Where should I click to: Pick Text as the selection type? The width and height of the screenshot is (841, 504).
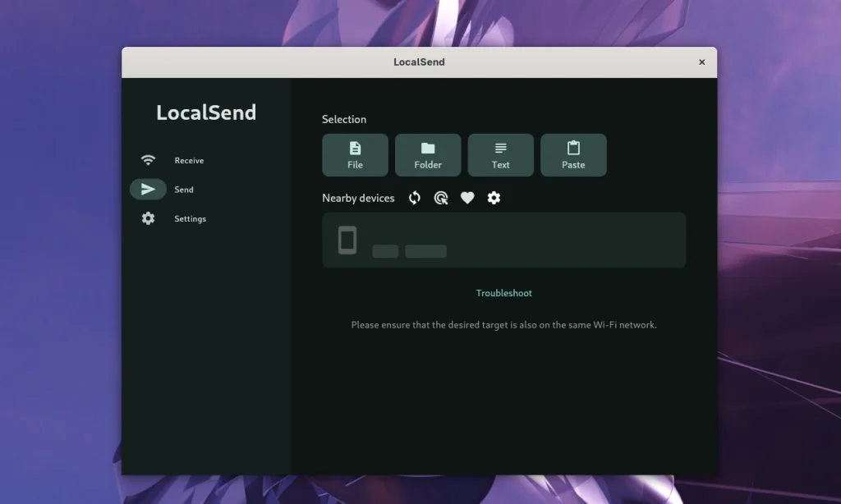pyautogui.click(x=500, y=154)
